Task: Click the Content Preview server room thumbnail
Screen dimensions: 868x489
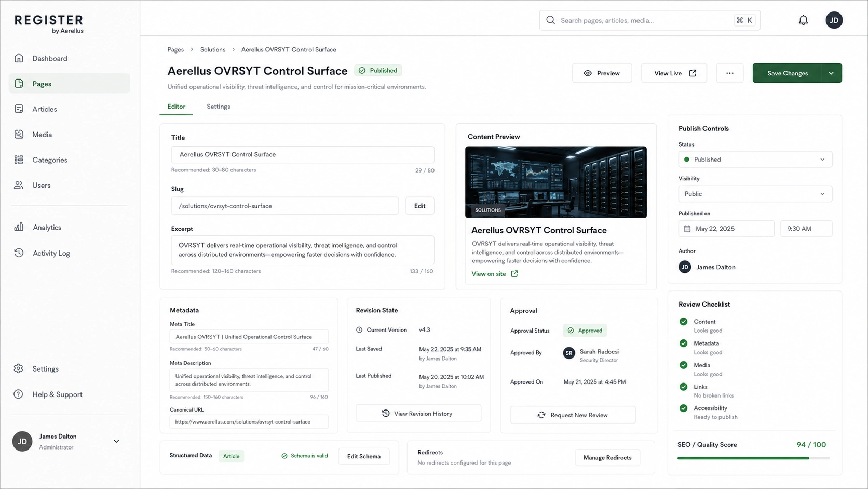Action: 556,182
